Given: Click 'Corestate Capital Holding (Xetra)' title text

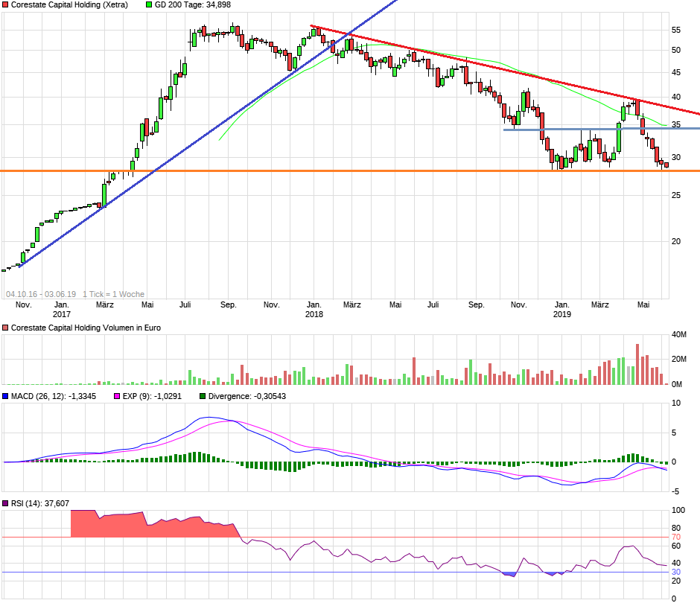Looking at the screenshot, I should coord(69,5).
